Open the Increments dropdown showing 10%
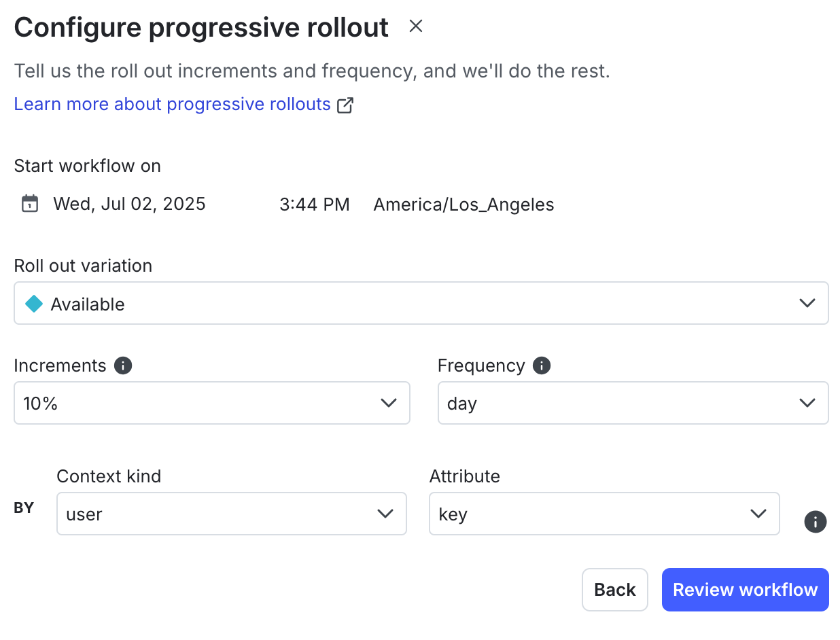Viewport: 840px width, 640px height. coord(211,403)
